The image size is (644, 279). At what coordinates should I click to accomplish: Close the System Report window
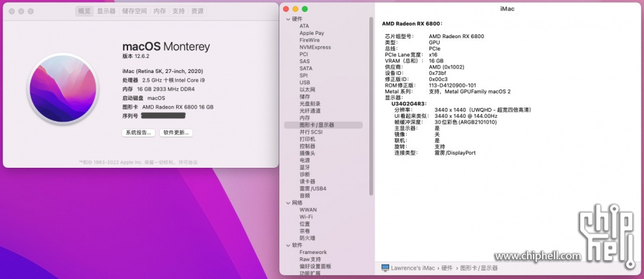(287, 9)
